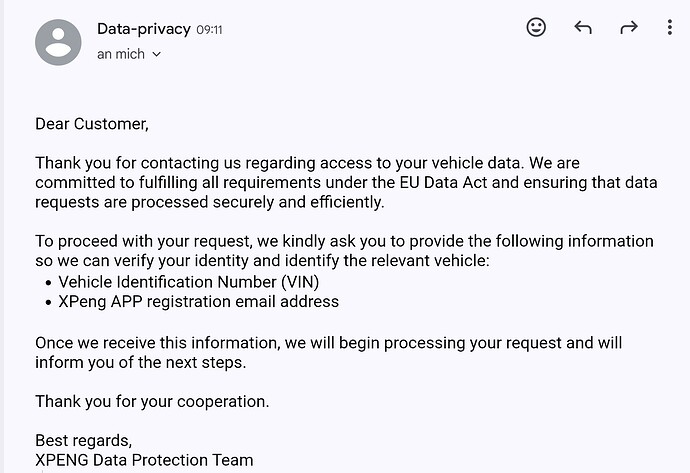
Task: Click the 09:11 timestamp
Action: [209, 30]
